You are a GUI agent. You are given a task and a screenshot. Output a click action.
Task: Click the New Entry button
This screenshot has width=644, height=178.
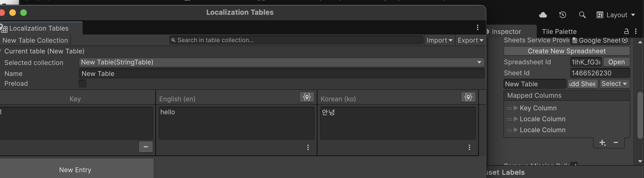click(x=75, y=170)
